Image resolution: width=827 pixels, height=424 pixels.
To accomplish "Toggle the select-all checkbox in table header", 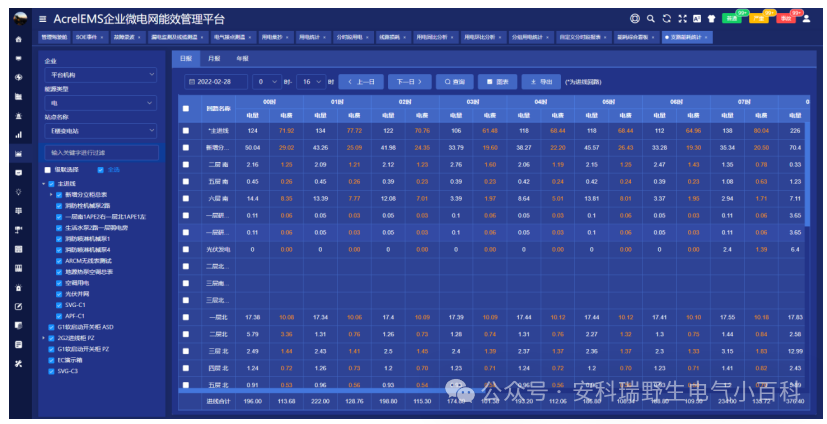I will [x=186, y=109].
